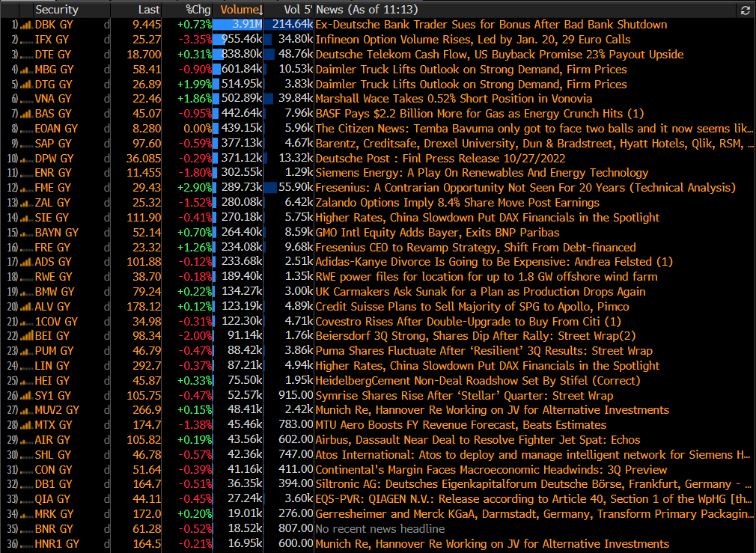Open Ex-Deutsche Bank Trader Sues headline
Viewport: 756px width, 553px height.
[x=491, y=25]
